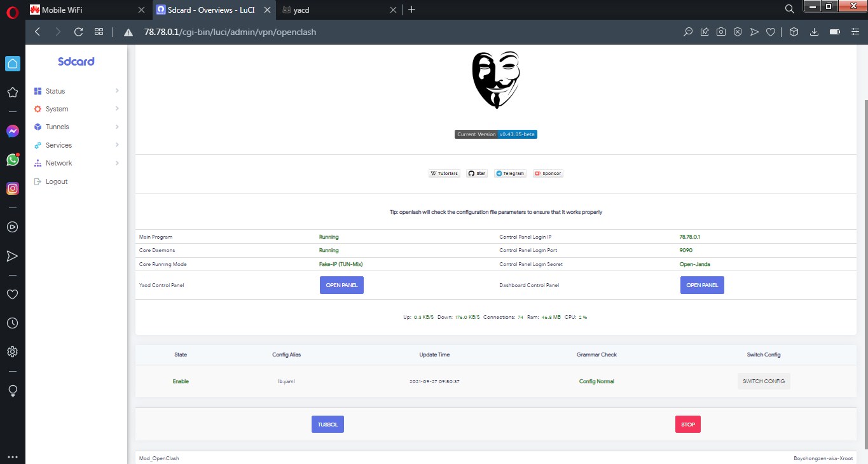The height and width of the screenshot is (464, 868).
Task: Switch to the Mobile WiFi tab
Action: (x=89, y=10)
